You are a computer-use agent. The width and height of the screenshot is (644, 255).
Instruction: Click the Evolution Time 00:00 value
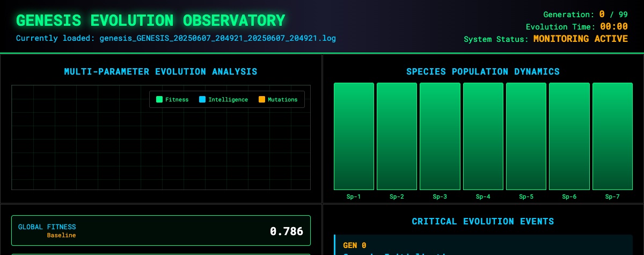pyautogui.click(x=614, y=26)
